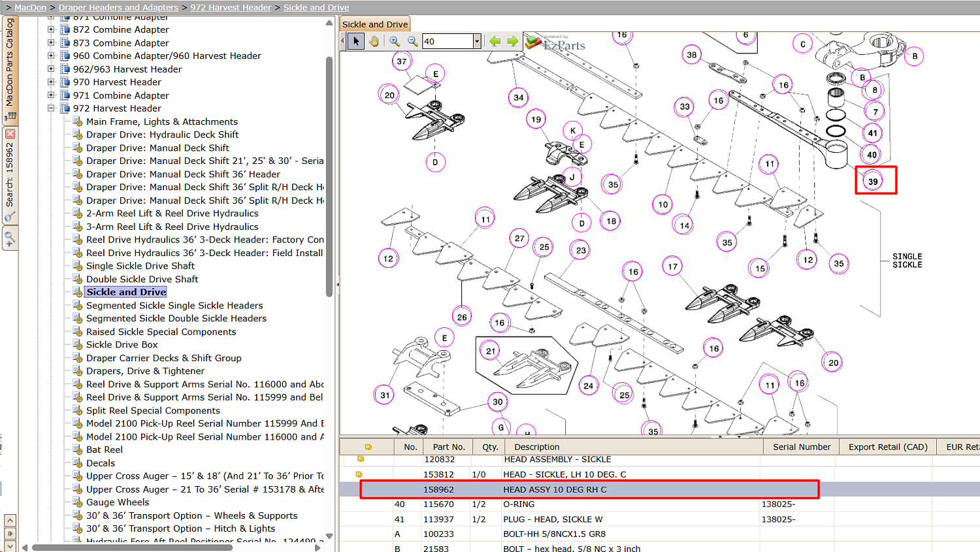Click the tree panel vertical scrollbar thumb
980x552 pixels.
329,176
